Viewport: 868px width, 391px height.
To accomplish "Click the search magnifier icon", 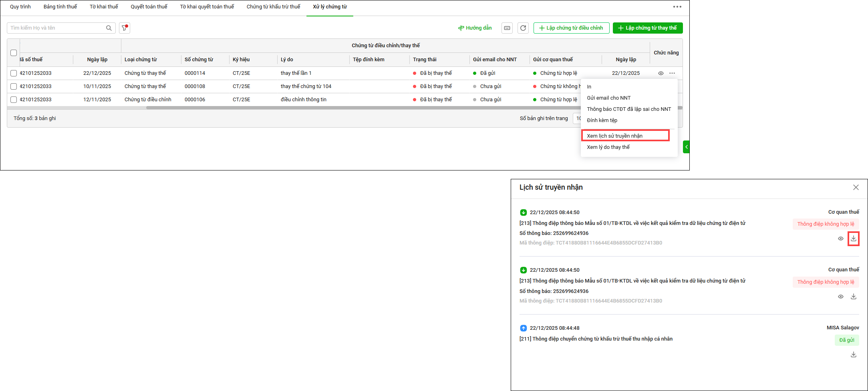I will [109, 28].
